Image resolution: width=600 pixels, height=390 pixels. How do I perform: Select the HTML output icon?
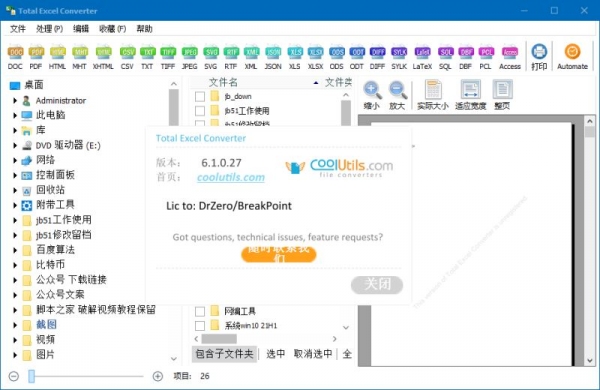pyautogui.click(x=57, y=57)
